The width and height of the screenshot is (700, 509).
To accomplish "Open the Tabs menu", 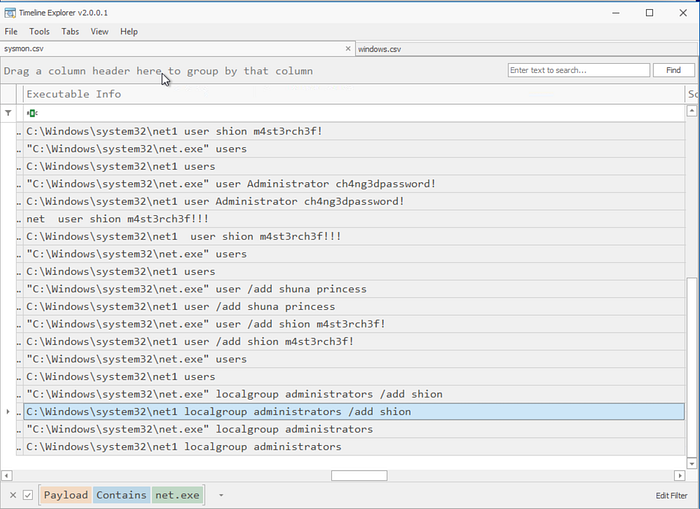I will (70, 32).
